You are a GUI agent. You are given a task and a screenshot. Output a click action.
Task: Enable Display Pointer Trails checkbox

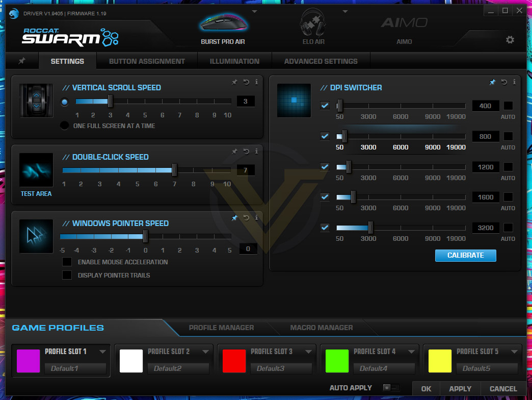point(67,275)
